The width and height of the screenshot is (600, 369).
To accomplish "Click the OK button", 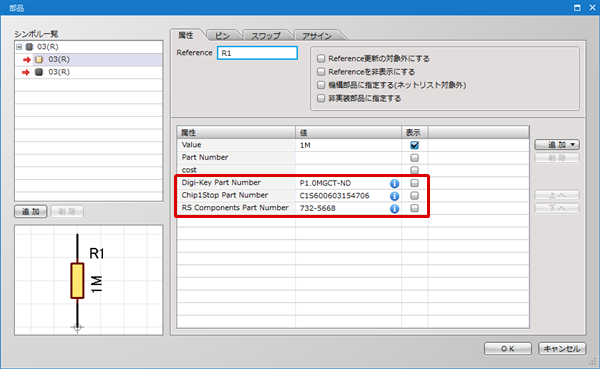I will click(508, 349).
